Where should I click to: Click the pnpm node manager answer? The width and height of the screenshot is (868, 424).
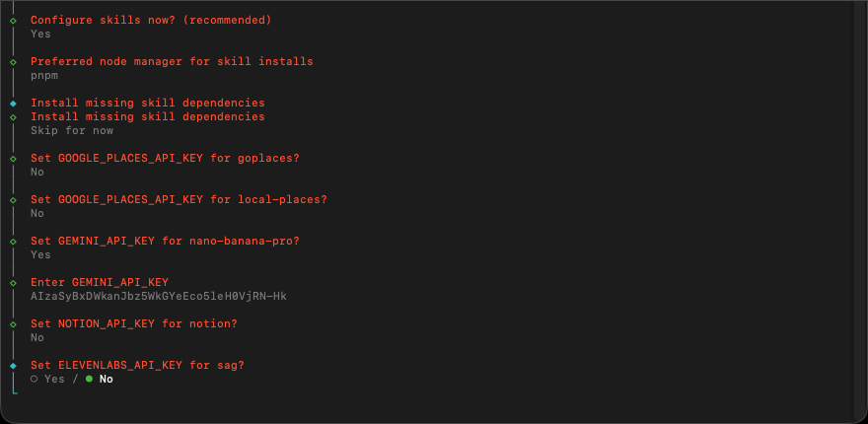(44, 75)
